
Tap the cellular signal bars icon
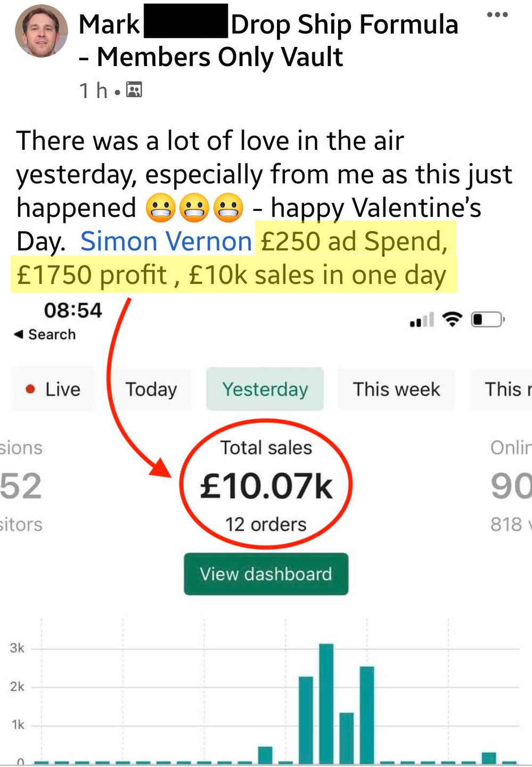point(422,320)
